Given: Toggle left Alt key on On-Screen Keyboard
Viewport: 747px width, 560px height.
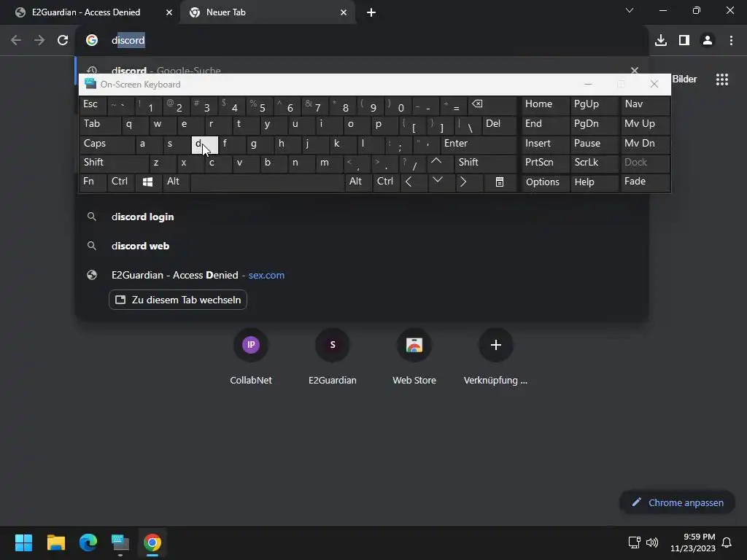Looking at the screenshot, I should tap(176, 182).
